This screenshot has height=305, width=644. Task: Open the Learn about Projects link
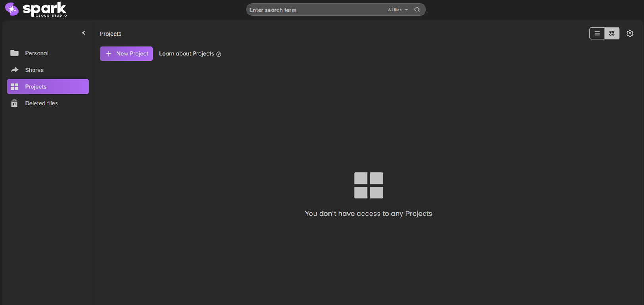tap(186, 54)
